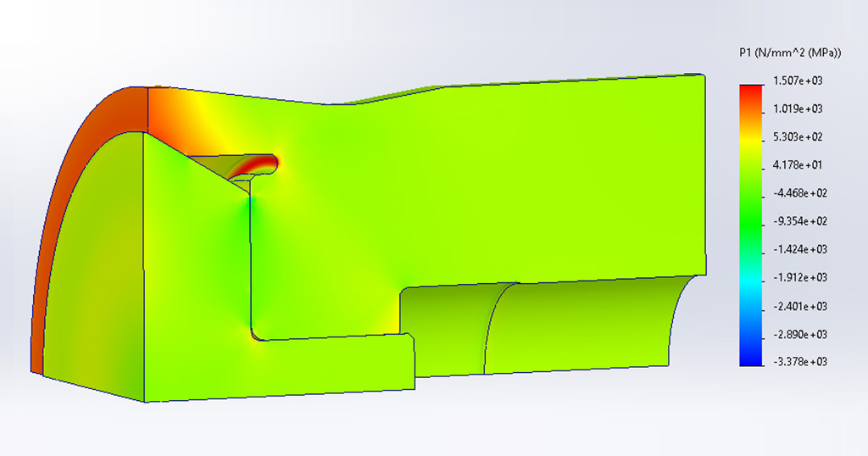Image resolution: width=868 pixels, height=456 pixels.
Task: Select the 1.507e+03 maximum legend value
Action: pyautogui.click(x=798, y=81)
